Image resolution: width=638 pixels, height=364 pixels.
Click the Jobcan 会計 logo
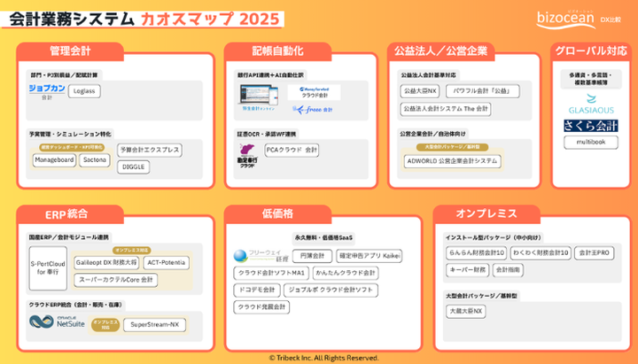click(47, 91)
